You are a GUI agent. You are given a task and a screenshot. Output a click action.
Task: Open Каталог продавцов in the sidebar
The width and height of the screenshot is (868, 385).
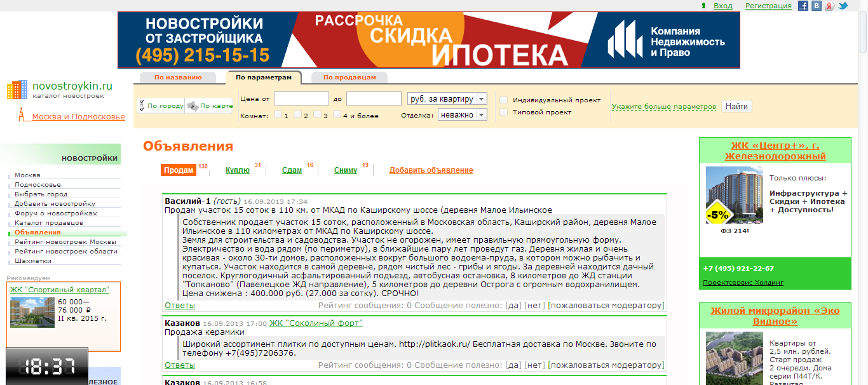click(x=49, y=223)
